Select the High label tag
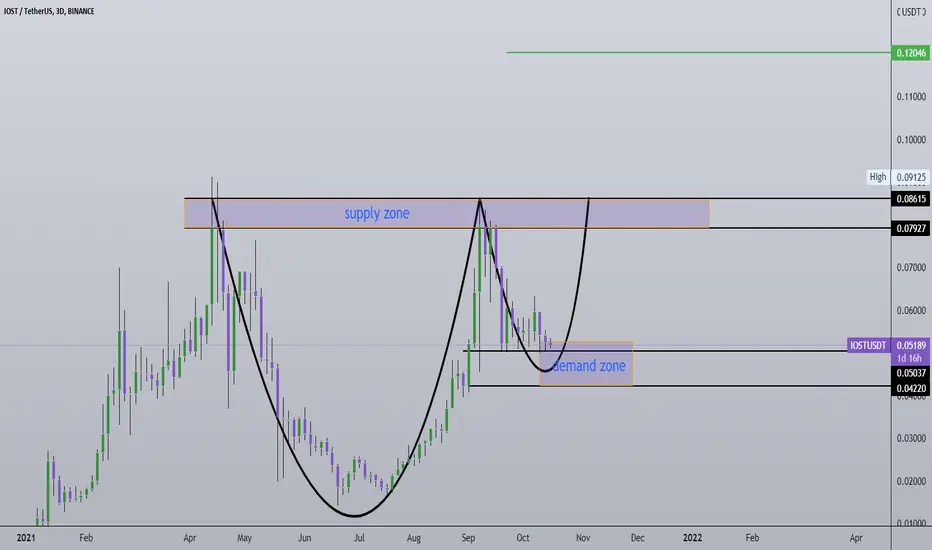This screenshot has height=550, width=932. [878, 177]
